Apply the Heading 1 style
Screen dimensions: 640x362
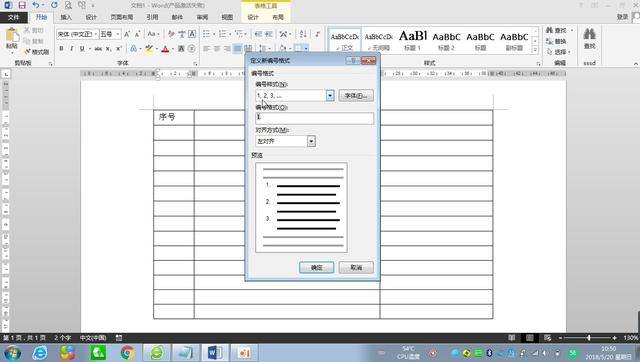click(413, 40)
